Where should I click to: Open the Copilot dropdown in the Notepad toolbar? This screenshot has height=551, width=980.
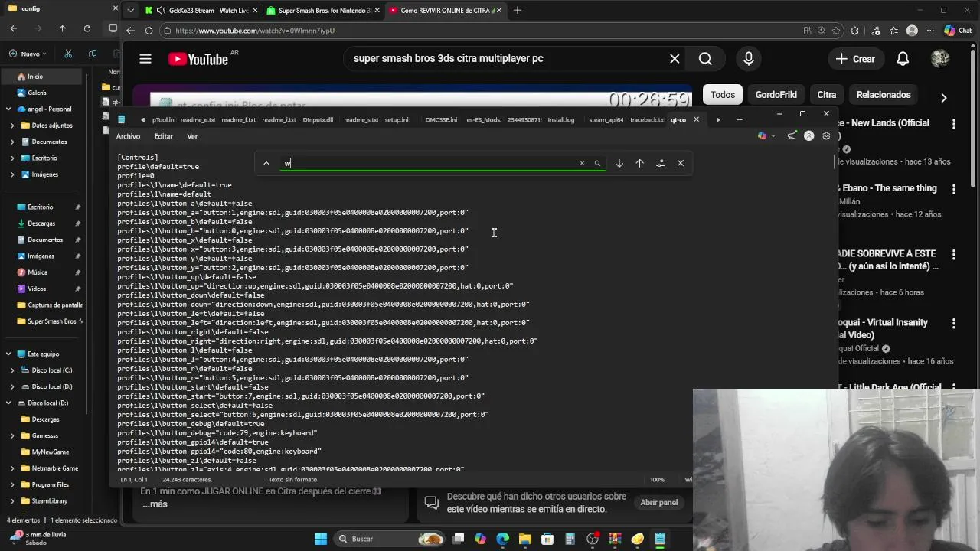[x=766, y=136]
